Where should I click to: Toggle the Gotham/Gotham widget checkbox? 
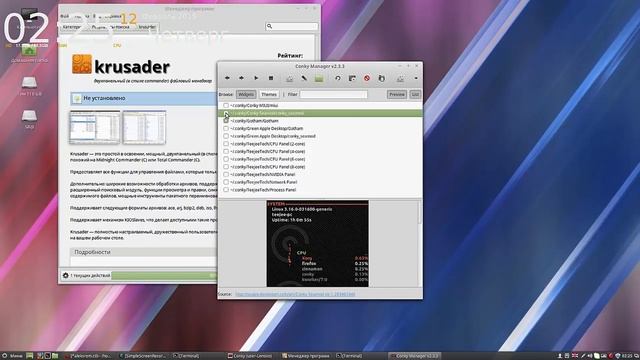pos(226,121)
